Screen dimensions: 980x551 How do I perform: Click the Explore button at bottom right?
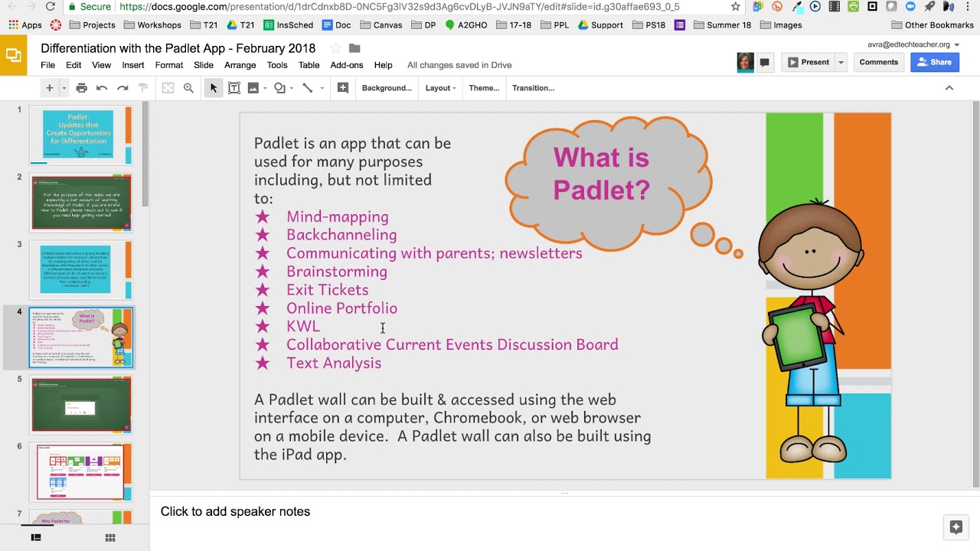[x=955, y=527]
